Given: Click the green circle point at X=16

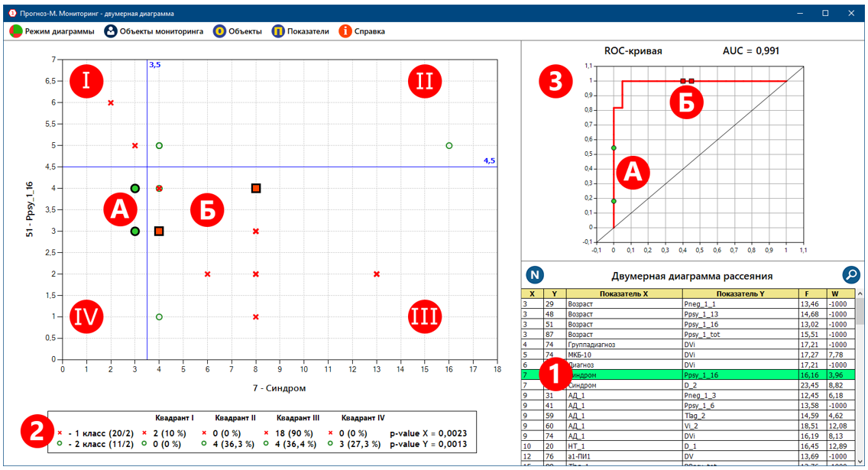Looking at the screenshot, I should tap(449, 145).
